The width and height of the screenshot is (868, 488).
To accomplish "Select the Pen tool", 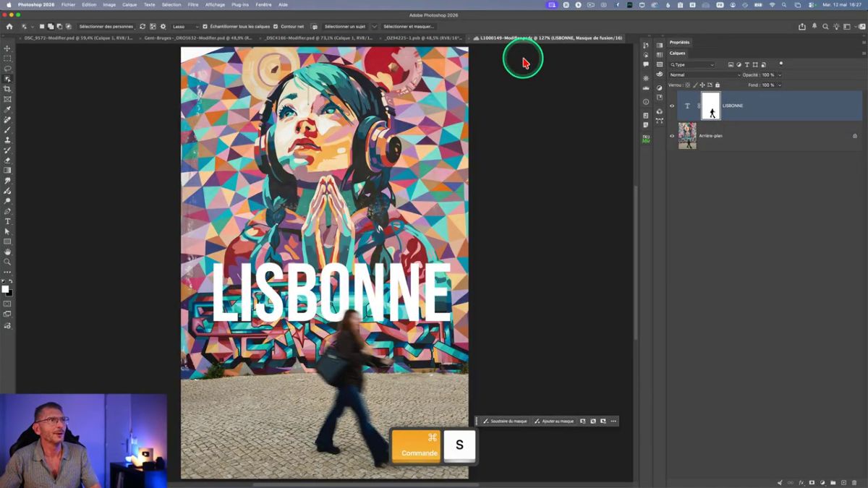I will click(7, 211).
